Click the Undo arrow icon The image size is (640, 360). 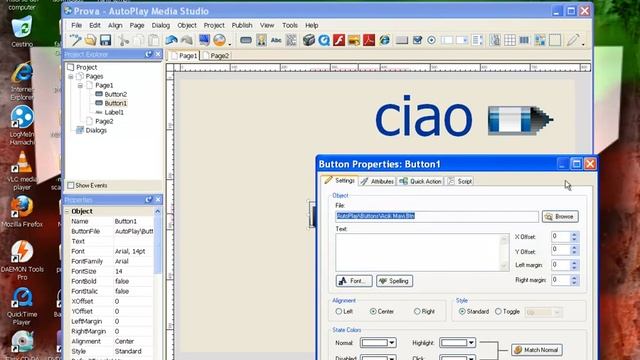click(171, 40)
